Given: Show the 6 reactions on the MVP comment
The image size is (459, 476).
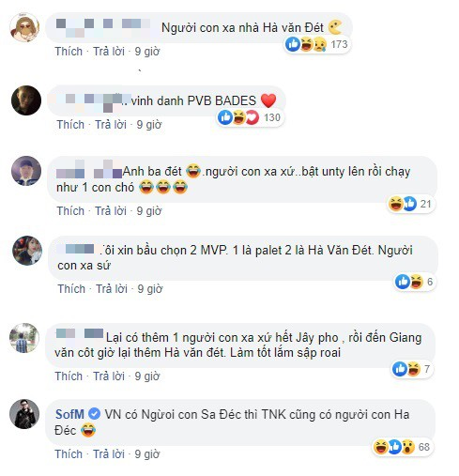Looking at the screenshot, I should point(414,282).
